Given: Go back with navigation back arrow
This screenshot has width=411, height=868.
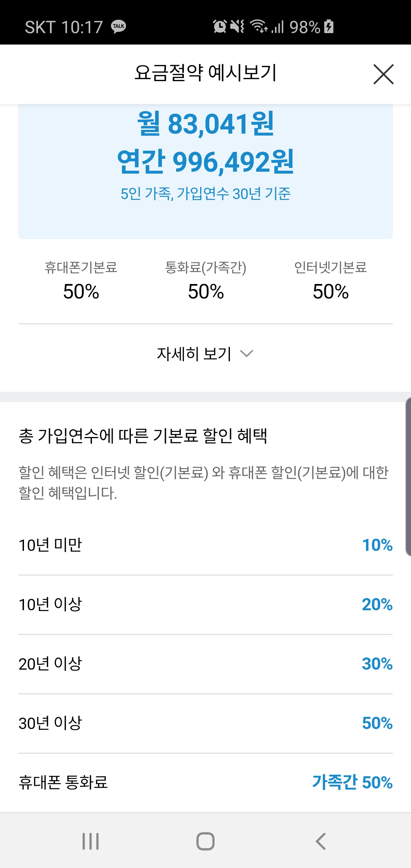Looking at the screenshot, I should (321, 841).
